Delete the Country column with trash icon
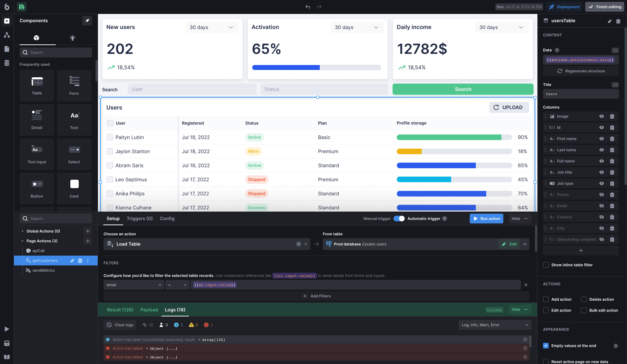Screen dimensions: 627x364 pyautogui.click(x=612, y=217)
